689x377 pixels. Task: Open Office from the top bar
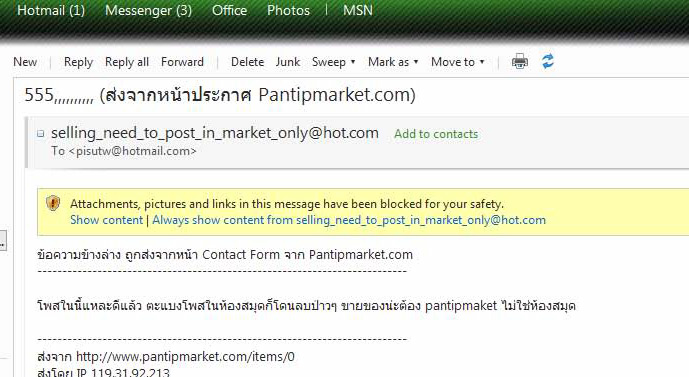pyautogui.click(x=229, y=10)
